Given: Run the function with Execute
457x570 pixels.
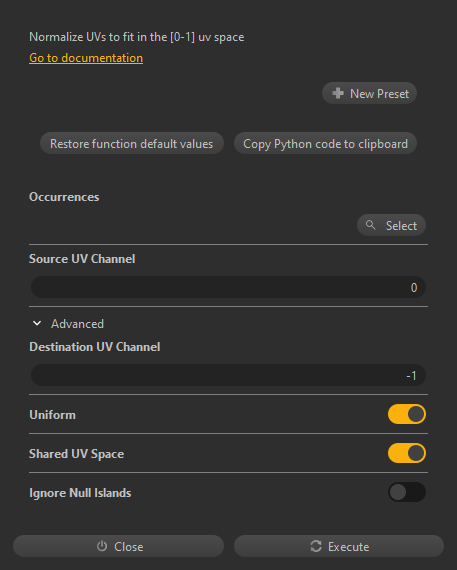Looking at the screenshot, I should click(x=339, y=546).
